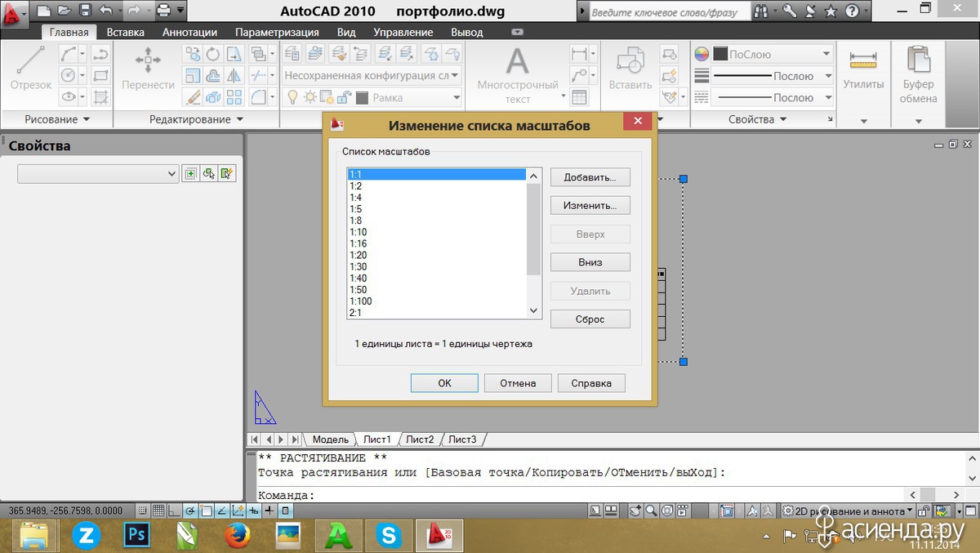Click the Многострочный текст tool
Viewport: 980px width, 553px height.
coord(518,75)
